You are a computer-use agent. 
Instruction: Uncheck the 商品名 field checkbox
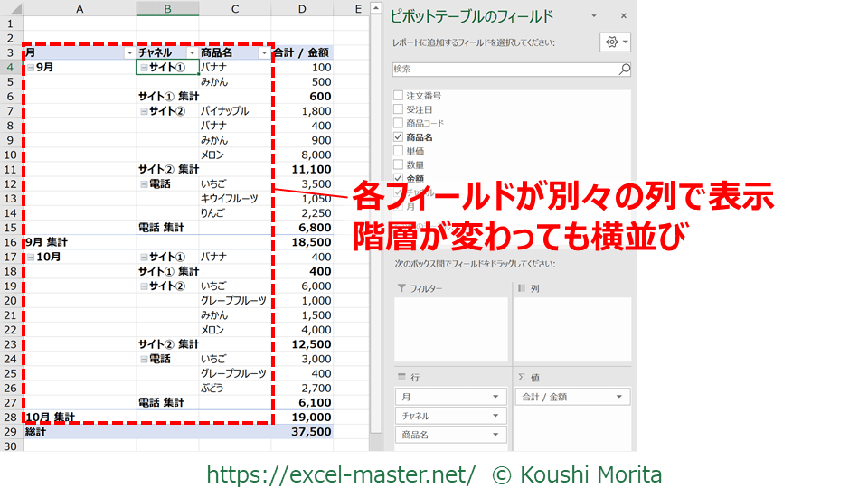click(398, 137)
